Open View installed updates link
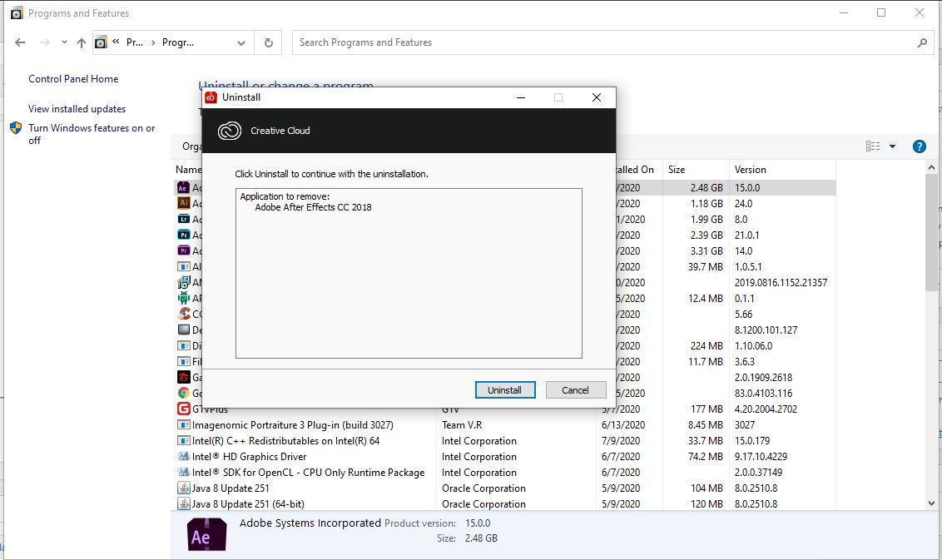942x560 pixels. (77, 109)
